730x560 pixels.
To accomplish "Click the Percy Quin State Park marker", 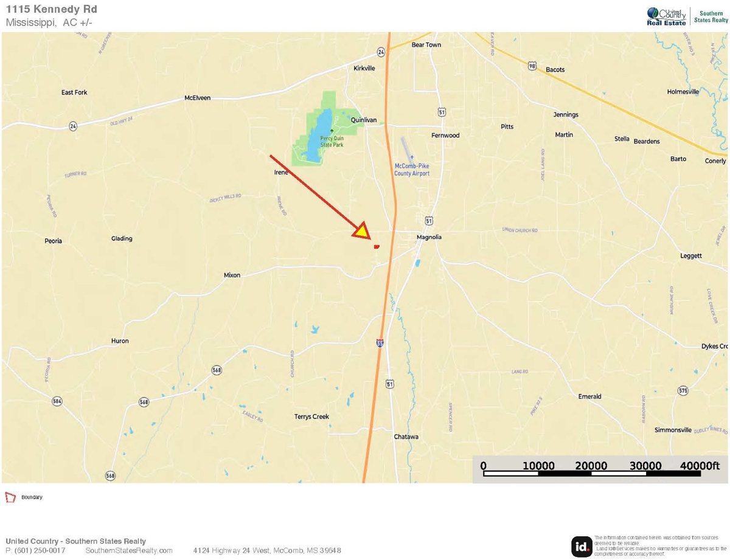I will 332,131.
